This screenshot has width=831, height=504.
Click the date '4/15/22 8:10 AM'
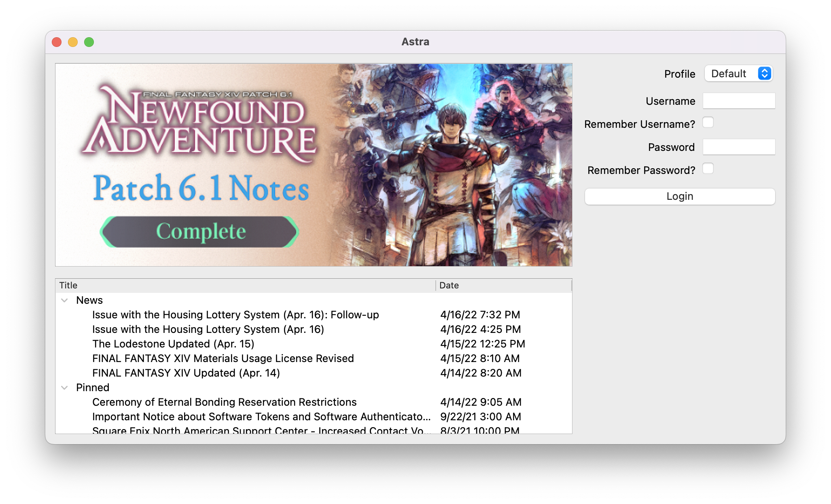point(480,358)
